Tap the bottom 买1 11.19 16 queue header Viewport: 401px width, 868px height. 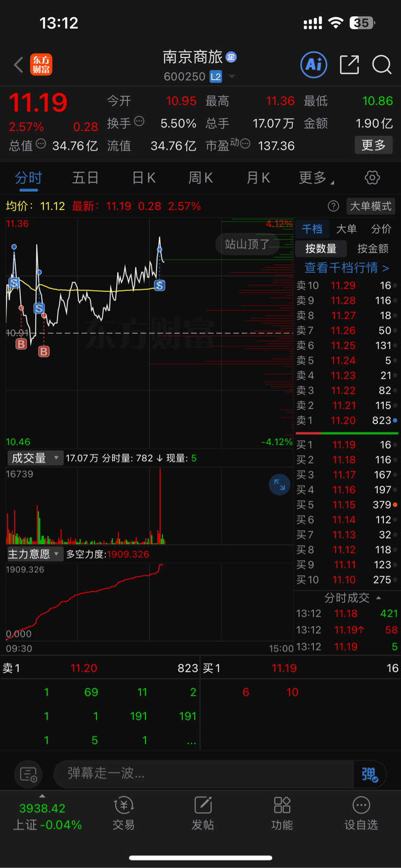pyautogui.click(x=301, y=668)
